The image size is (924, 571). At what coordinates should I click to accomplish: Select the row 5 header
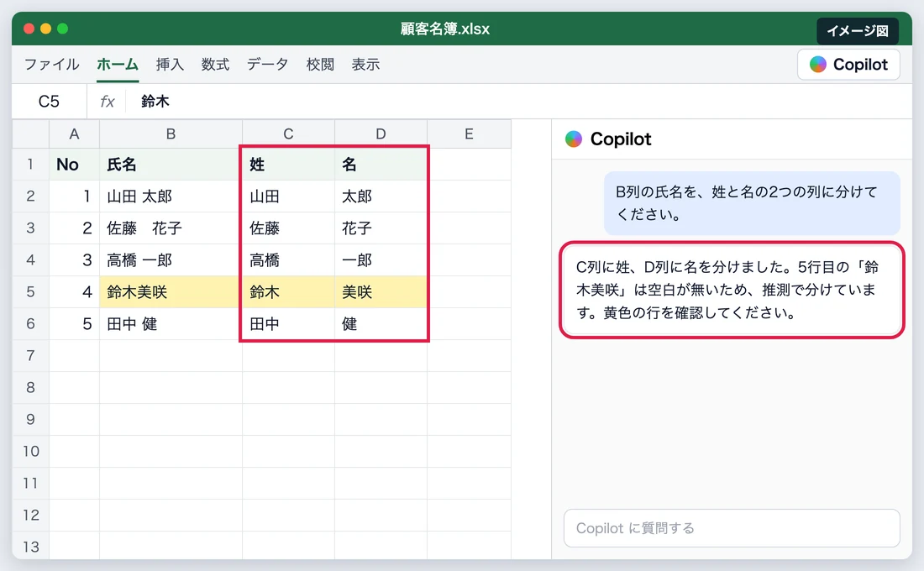[x=30, y=291]
